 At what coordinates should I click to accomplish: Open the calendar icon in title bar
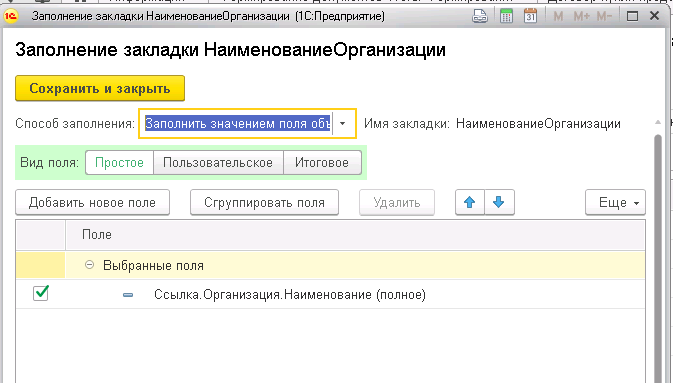[x=531, y=16]
